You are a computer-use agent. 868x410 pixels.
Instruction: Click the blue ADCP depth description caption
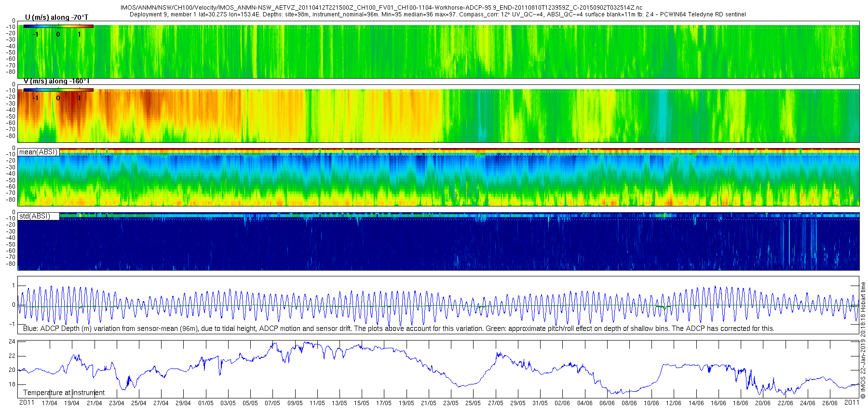399,328
